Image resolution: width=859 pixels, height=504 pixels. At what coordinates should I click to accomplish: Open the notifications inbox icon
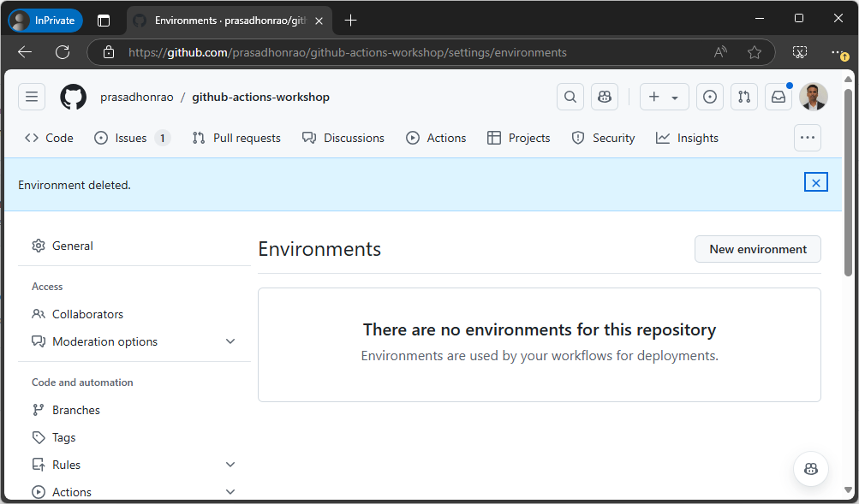coord(778,96)
